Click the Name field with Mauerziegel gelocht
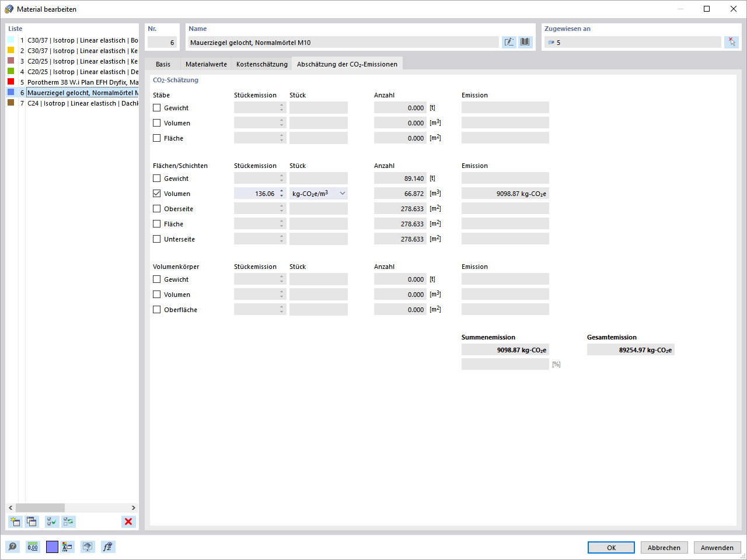 point(344,43)
